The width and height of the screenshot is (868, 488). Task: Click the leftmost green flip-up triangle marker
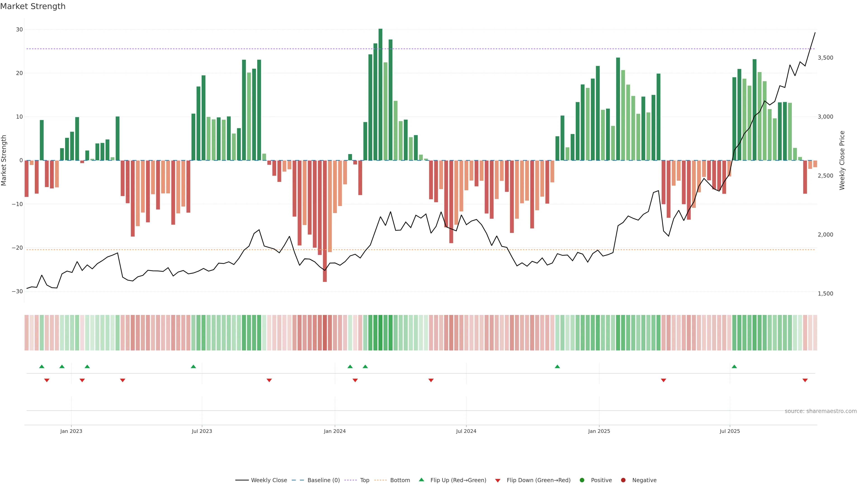coord(42,366)
